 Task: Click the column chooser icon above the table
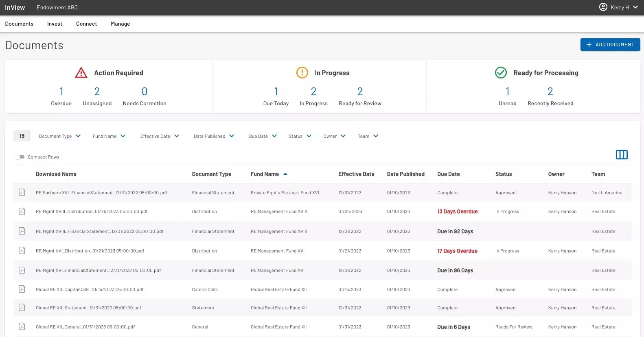(621, 154)
